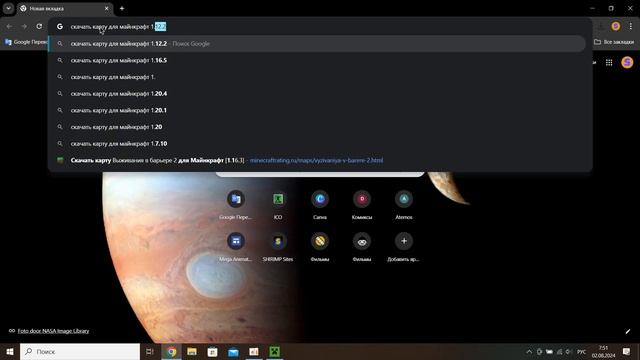
Task: Go back with the back arrow
Action: coord(9,26)
